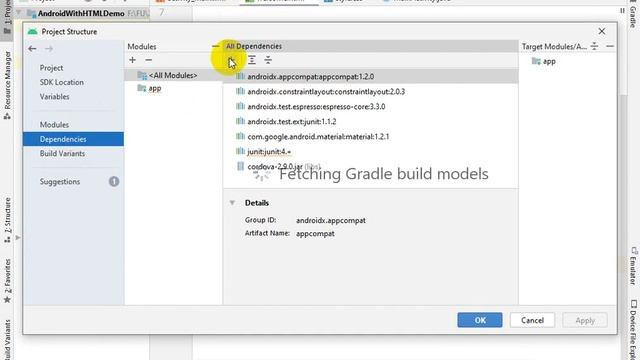Hide the Modules panel
This screenshot has height=360, width=640.
coord(215,46)
